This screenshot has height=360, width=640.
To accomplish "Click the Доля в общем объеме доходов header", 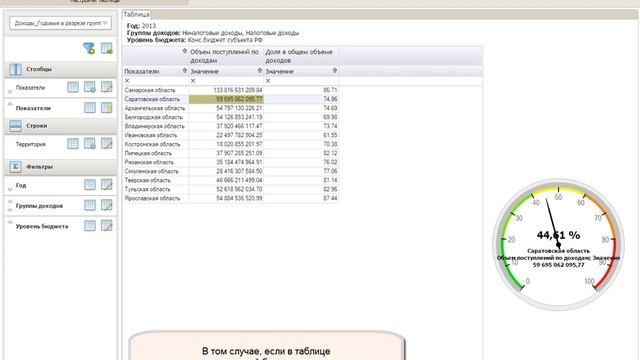I will point(299,56).
